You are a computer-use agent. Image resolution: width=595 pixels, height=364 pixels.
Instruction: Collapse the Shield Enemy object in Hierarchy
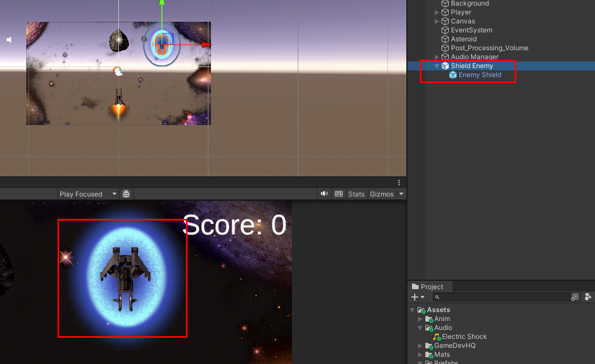point(436,65)
